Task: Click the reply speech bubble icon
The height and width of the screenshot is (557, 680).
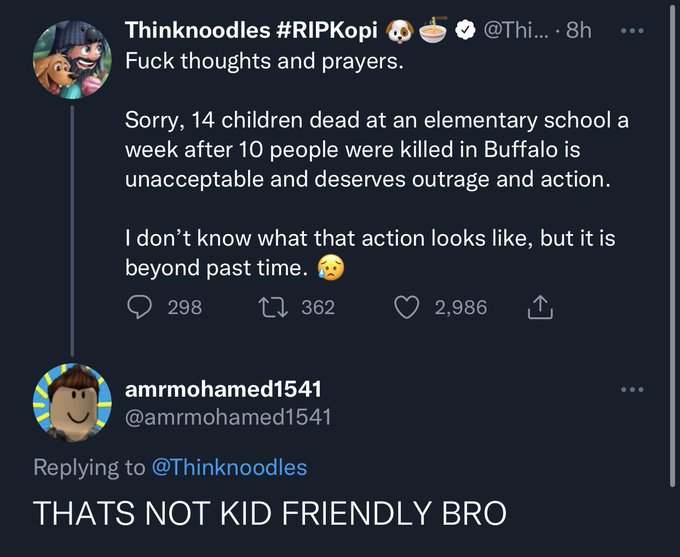Action: click(x=139, y=307)
